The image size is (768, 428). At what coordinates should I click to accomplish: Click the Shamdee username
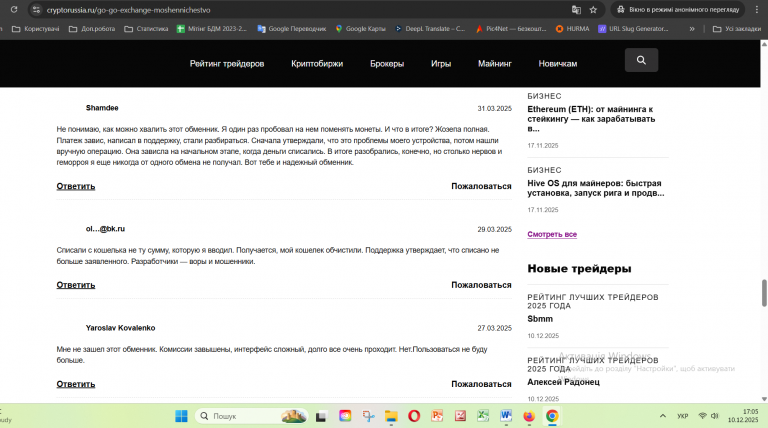click(x=102, y=108)
